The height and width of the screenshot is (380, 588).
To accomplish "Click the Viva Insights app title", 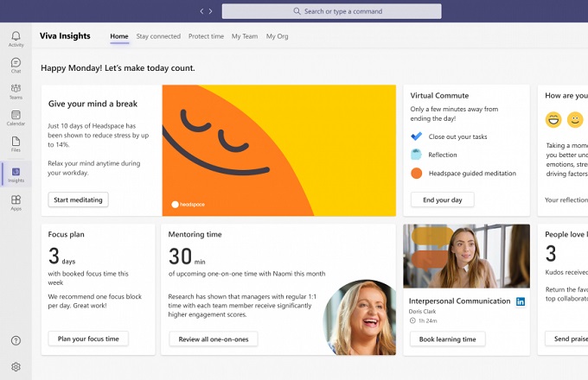I will coord(65,36).
